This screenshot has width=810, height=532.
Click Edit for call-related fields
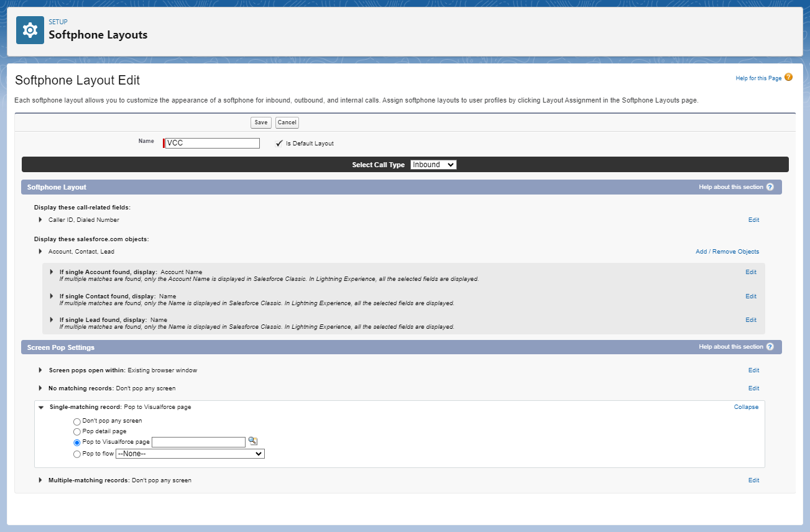[x=753, y=220]
